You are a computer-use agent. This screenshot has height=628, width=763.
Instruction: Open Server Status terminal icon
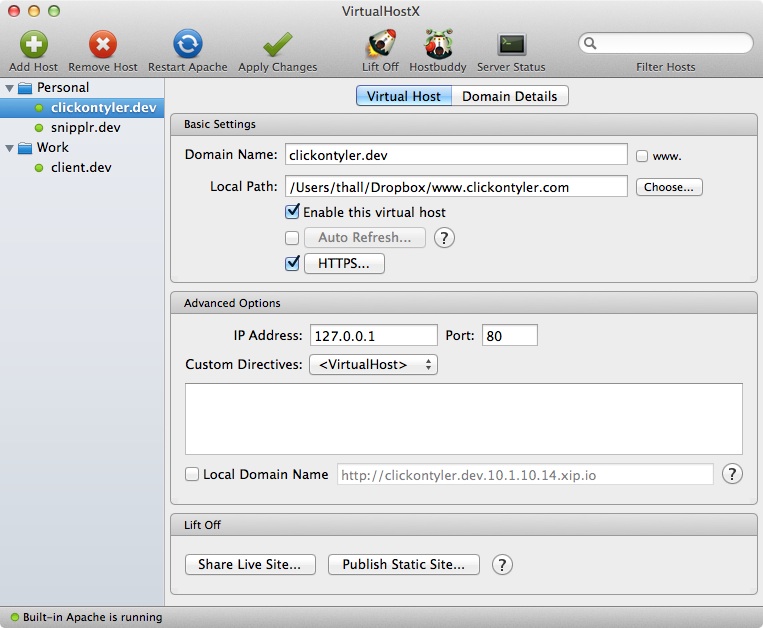tap(511, 45)
